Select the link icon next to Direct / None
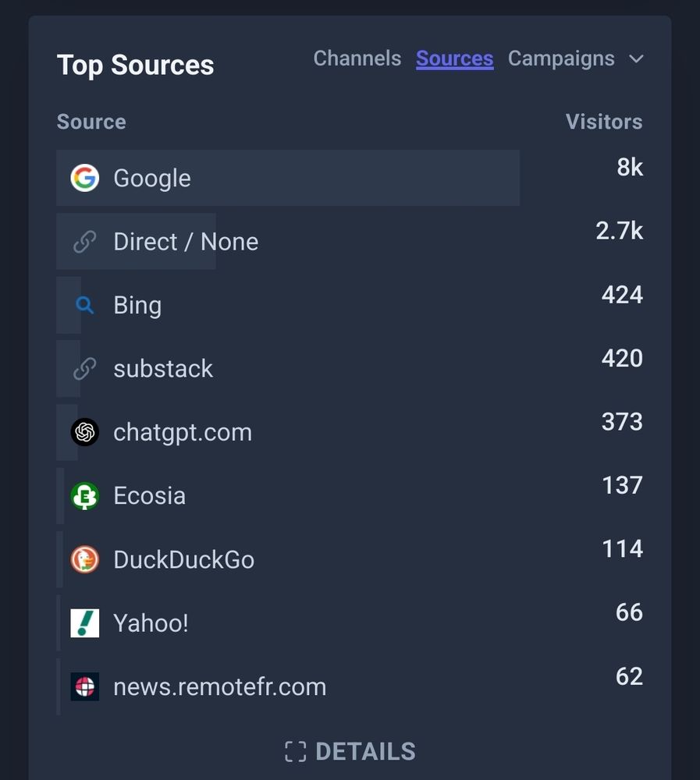Image resolution: width=700 pixels, height=780 pixels. [84, 242]
